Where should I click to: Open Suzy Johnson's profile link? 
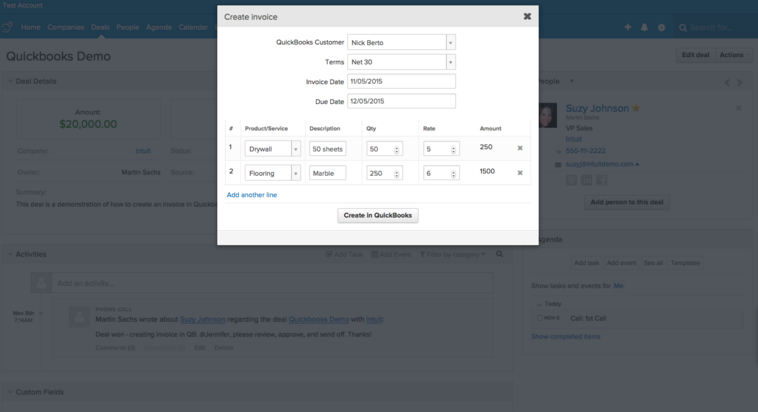coord(597,108)
